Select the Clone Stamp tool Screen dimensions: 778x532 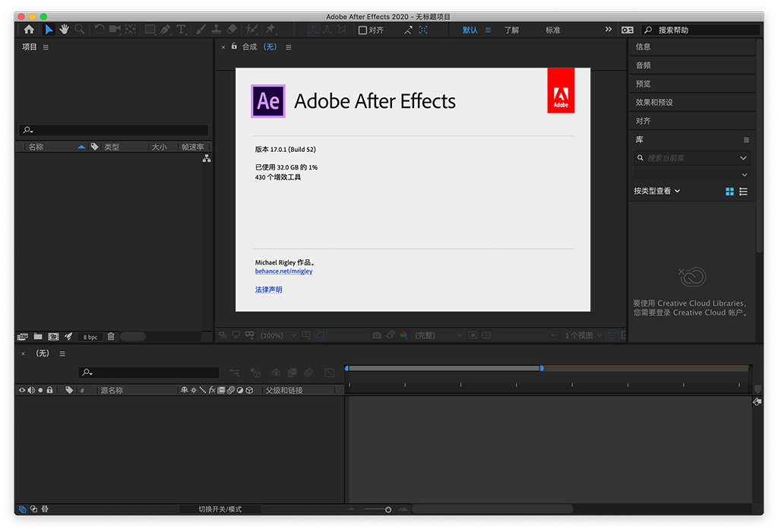pyautogui.click(x=217, y=30)
